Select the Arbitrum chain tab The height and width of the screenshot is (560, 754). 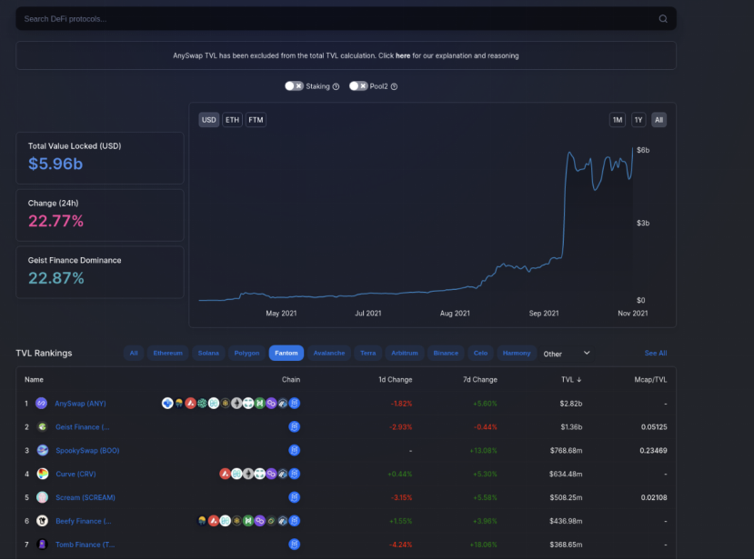[405, 353]
